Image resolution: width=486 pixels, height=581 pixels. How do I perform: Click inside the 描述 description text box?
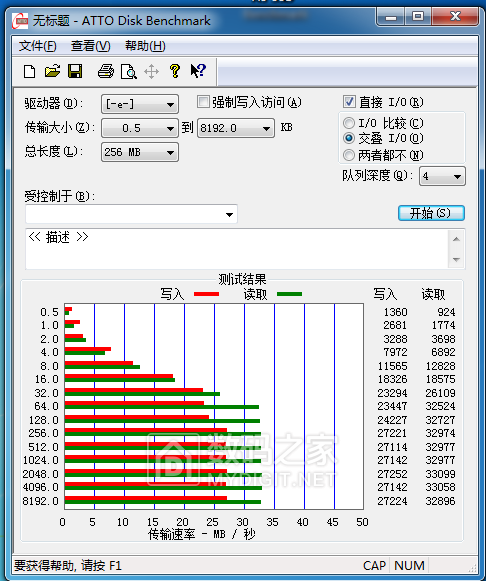pyautogui.click(x=237, y=249)
